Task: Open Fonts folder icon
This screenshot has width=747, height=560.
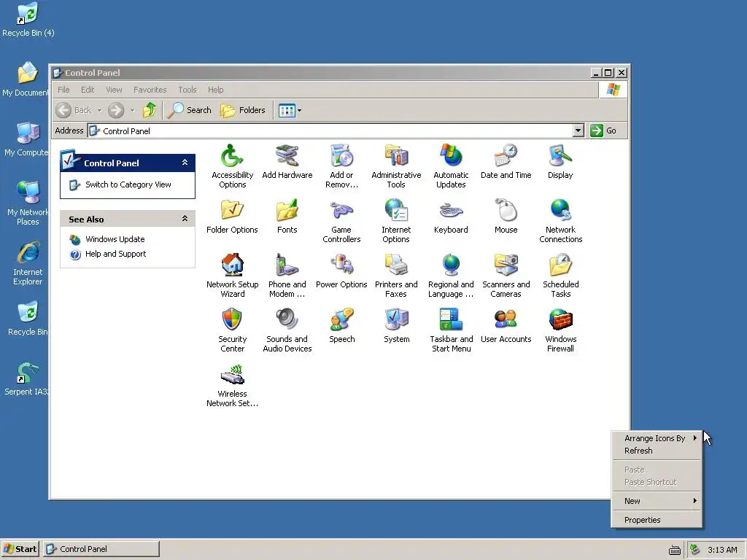Action: coord(287,217)
